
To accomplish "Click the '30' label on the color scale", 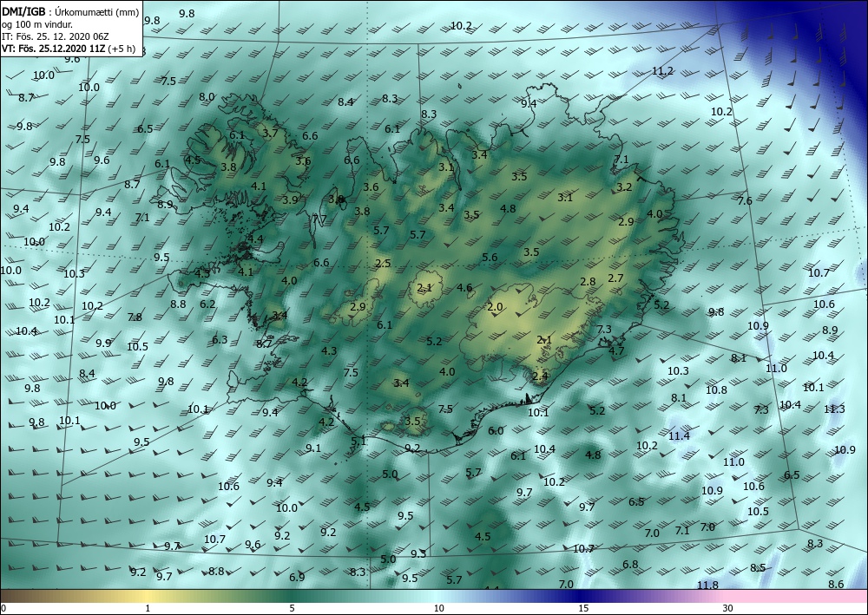I will tap(728, 608).
